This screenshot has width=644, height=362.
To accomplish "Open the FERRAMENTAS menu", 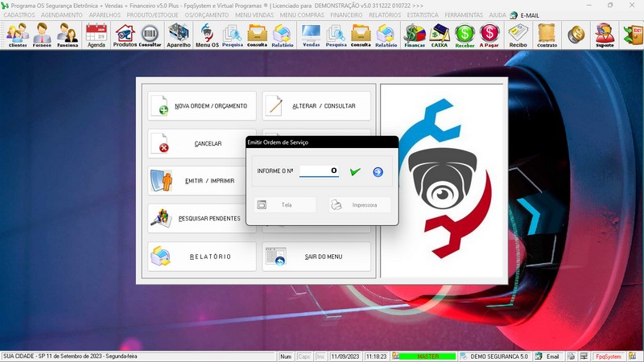I will pyautogui.click(x=464, y=14).
